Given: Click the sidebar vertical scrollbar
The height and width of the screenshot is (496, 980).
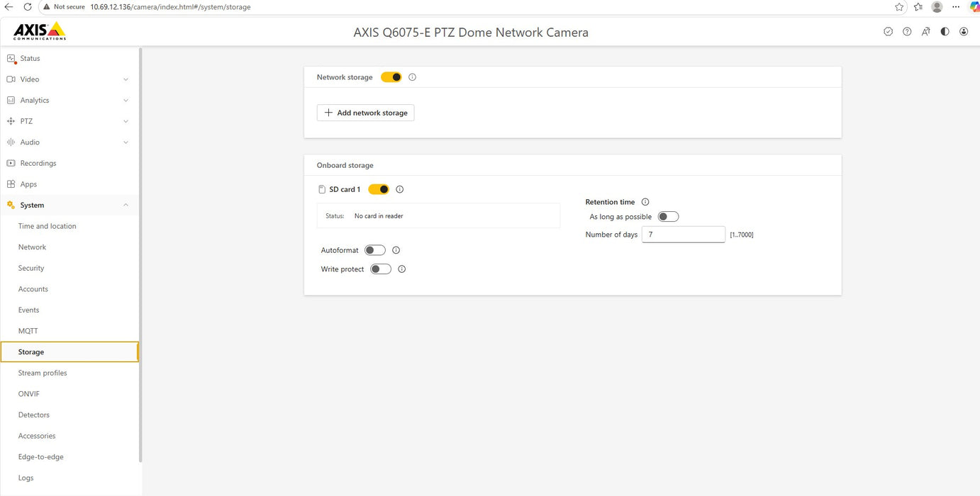Looking at the screenshot, I should [140, 255].
